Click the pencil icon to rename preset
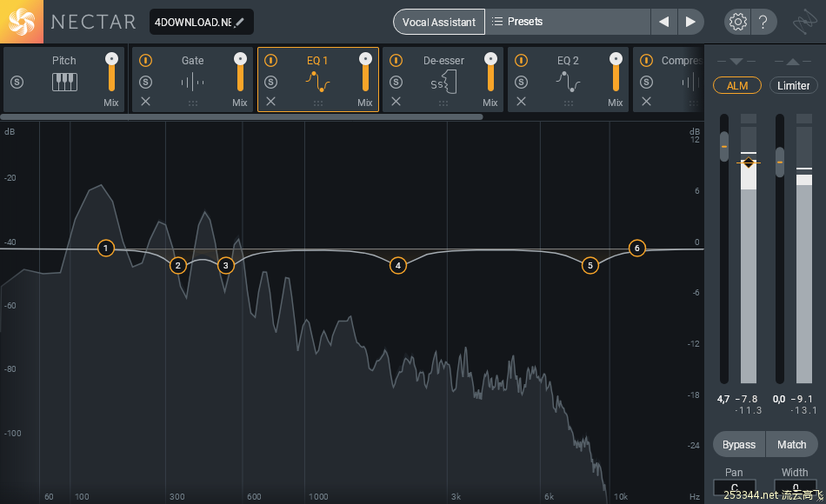Image resolution: width=826 pixels, height=504 pixels. [x=239, y=22]
